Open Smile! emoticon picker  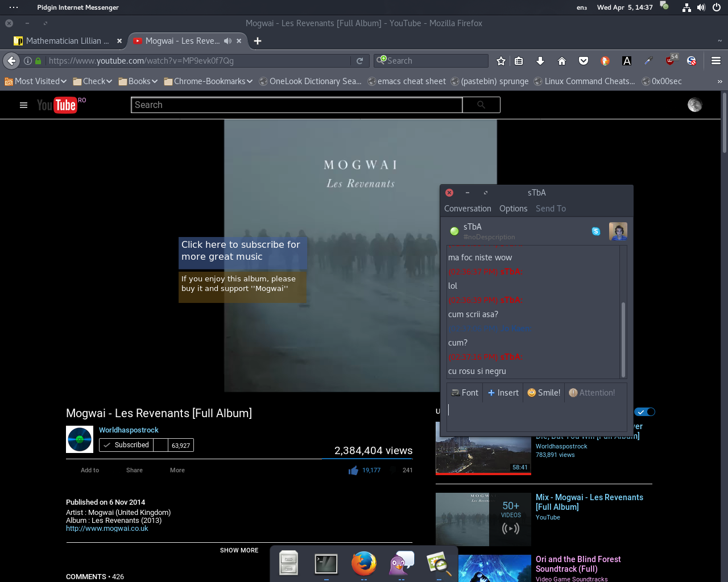click(x=544, y=393)
